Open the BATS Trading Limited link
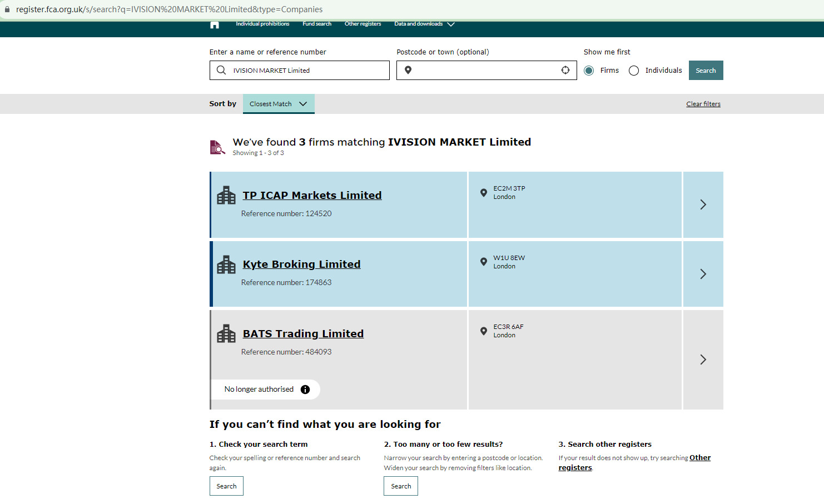Viewport: 824px width, 504px height. 303,334
